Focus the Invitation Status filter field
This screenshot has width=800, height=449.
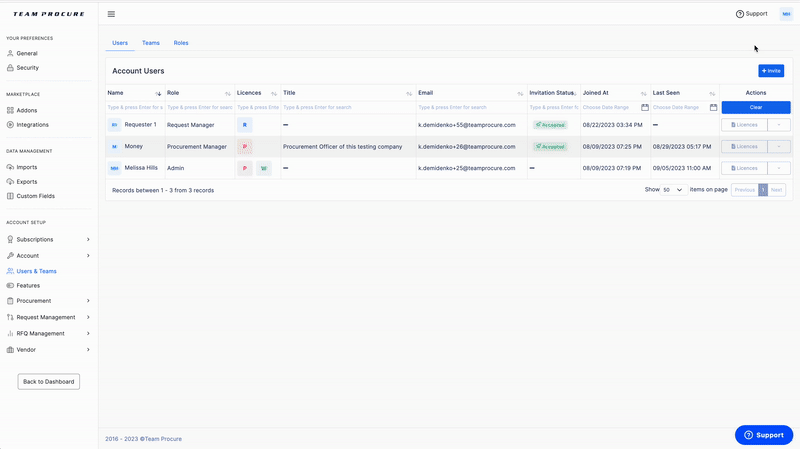click(x=554, y=108)
